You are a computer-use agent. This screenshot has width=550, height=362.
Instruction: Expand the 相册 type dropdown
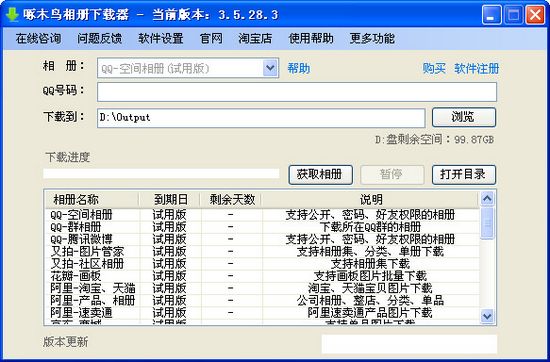pyautogui.click(x=270, y=68)
